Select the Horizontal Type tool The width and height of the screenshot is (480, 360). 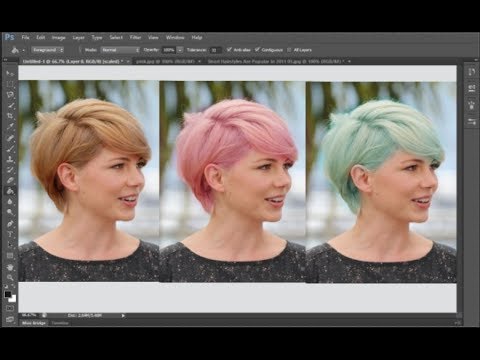[10, 234]
